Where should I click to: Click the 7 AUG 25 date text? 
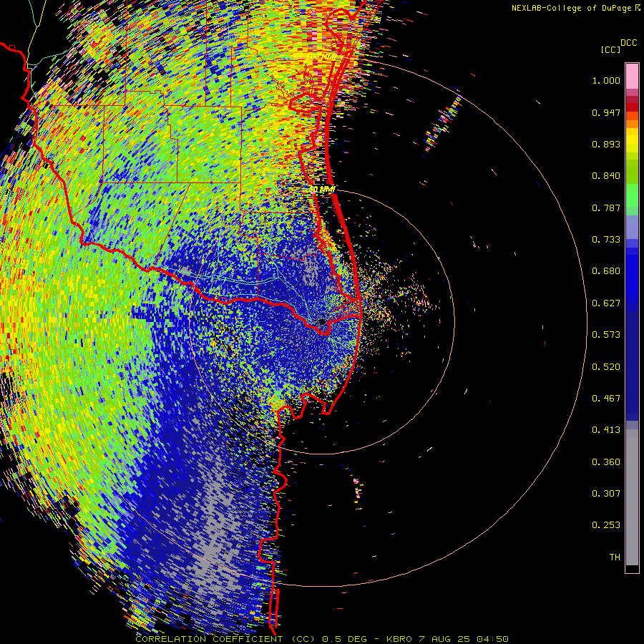pyautogui.click(x=444, y=639)
